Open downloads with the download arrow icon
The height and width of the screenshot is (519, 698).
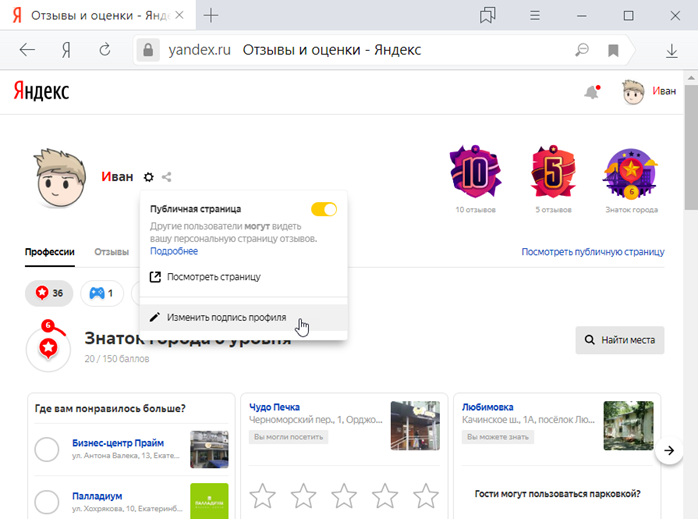pos(672,51)
